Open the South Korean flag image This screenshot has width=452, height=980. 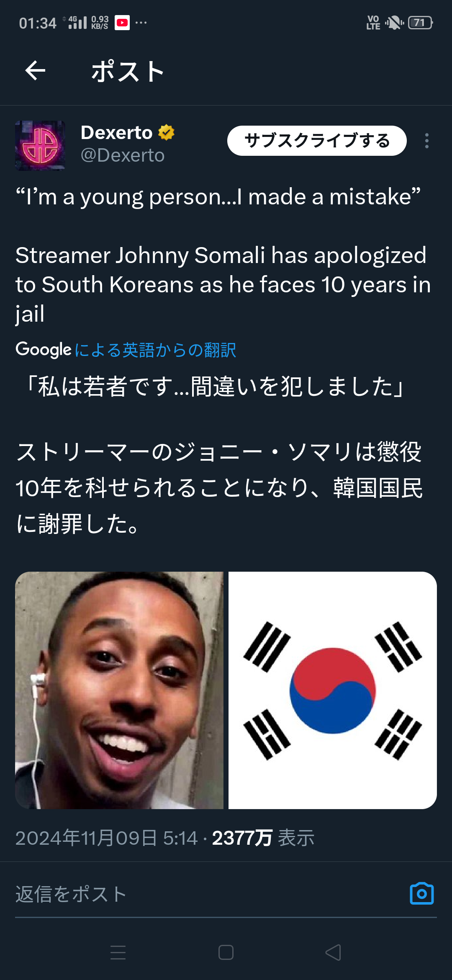pos(333,690)
